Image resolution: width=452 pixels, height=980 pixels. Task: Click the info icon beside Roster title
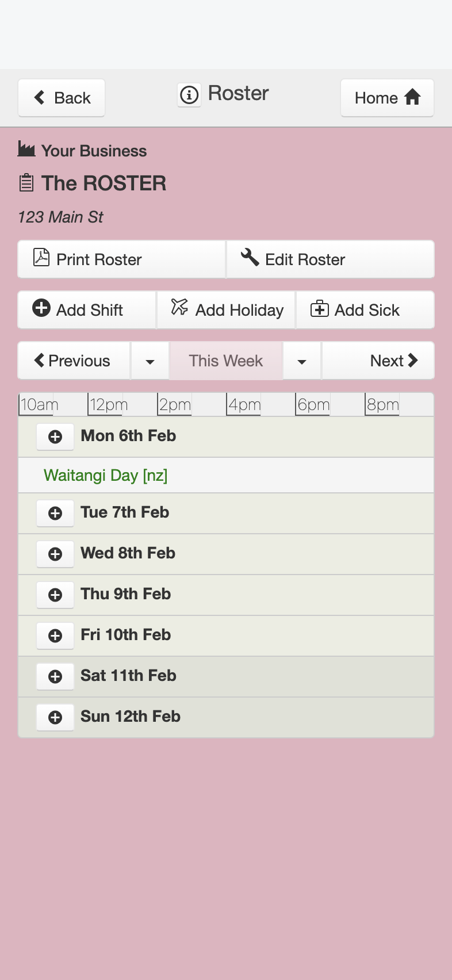pos(189,94)
